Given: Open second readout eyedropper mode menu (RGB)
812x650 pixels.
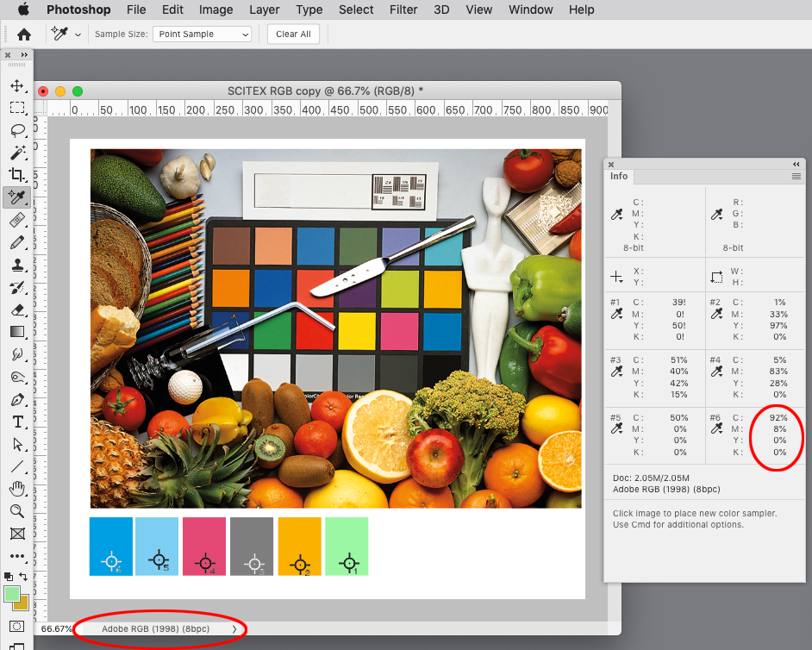Looking at the screenshot, I should 716,215.
